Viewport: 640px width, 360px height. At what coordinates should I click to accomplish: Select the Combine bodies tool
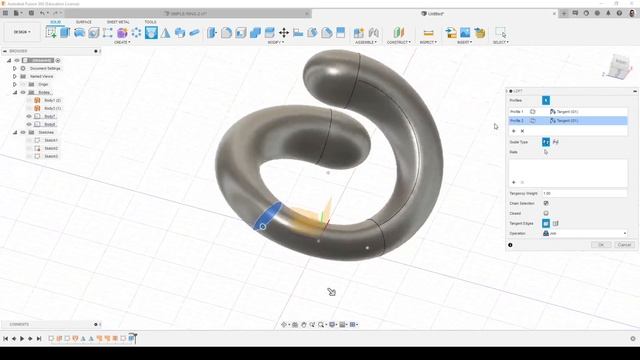255,33
